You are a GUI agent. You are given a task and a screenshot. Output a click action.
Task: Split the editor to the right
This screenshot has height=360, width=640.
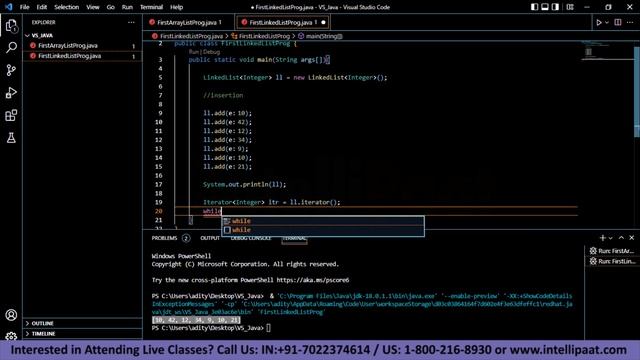point(618,22)
